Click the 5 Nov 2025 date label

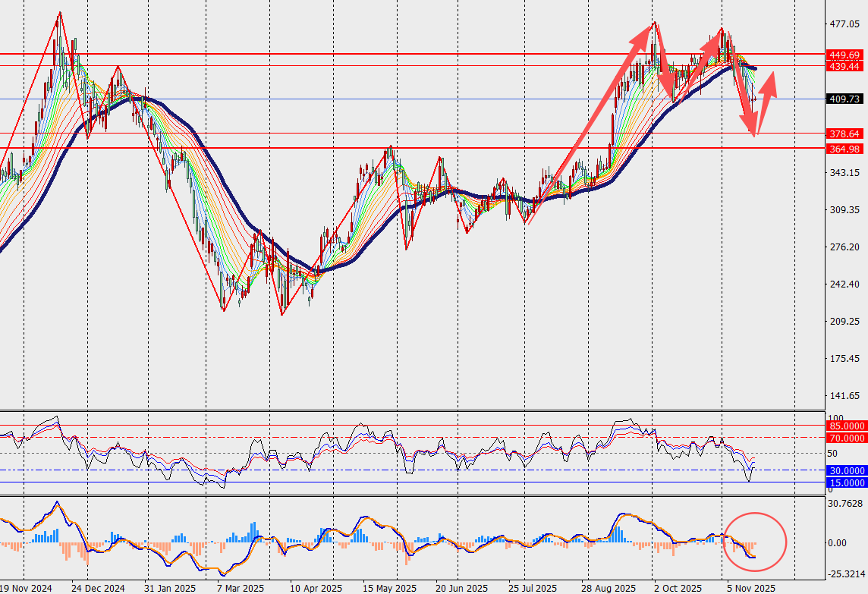pos(750,588)
